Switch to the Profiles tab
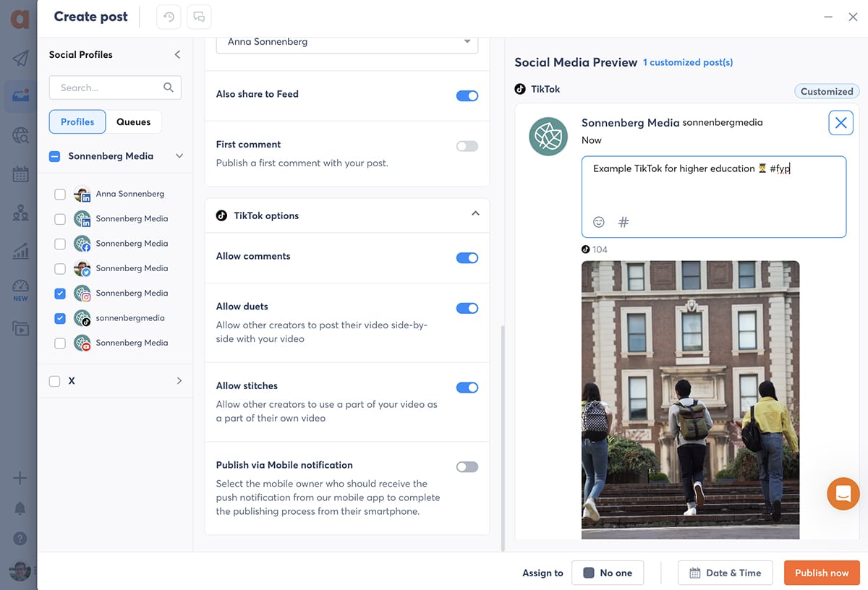The height and width of the screenshot is (590, 868). [x=77, y=121]
